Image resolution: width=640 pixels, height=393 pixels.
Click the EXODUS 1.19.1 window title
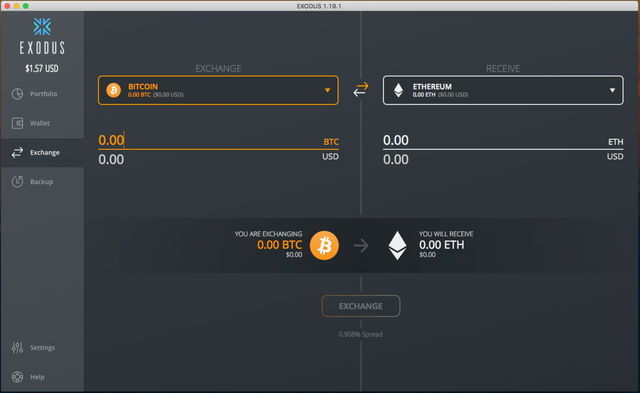pos(319,6)
